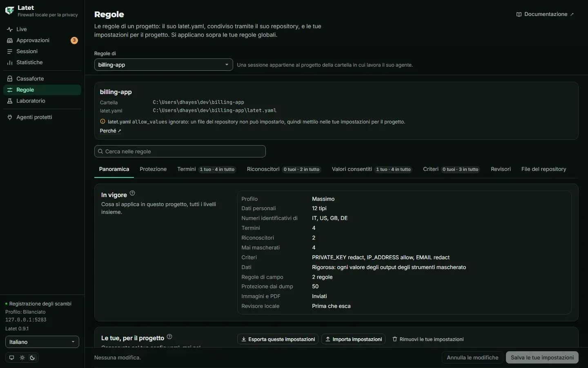This screenshot has width=588, height=368.
Task: Click the Perché link
Action: click(110, 131)
